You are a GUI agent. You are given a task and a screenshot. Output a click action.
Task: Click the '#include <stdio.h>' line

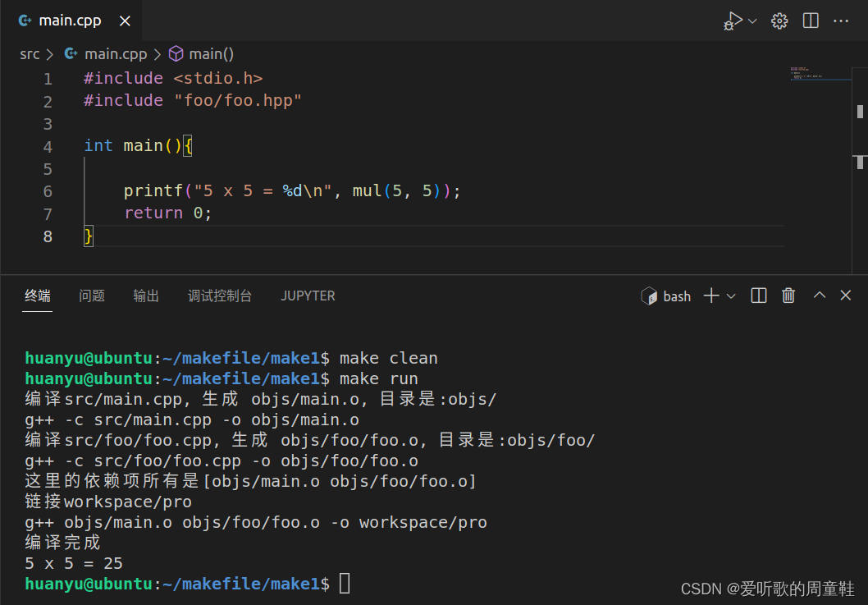pos(173,78)
